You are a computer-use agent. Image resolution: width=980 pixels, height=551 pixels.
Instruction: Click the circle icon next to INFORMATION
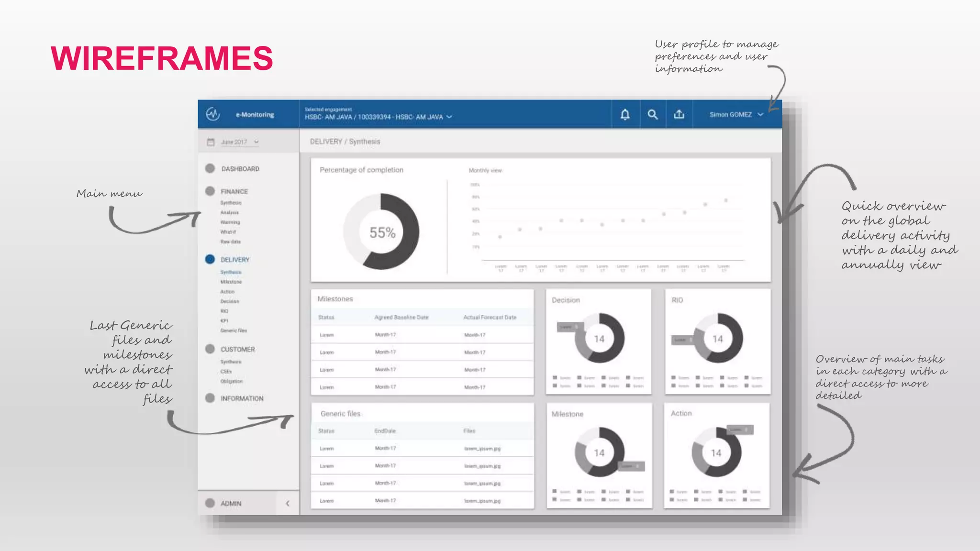(x=210, y=398)
